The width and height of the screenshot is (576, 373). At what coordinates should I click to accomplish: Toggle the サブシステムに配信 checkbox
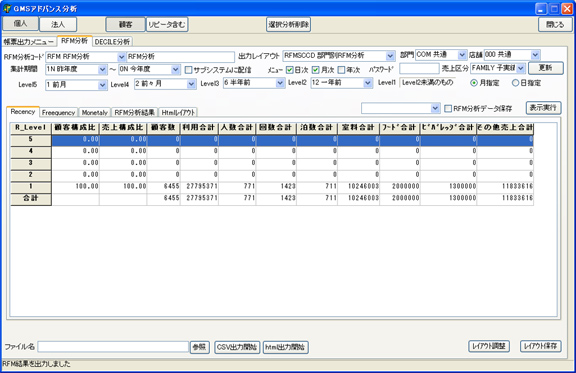point(188,69)
